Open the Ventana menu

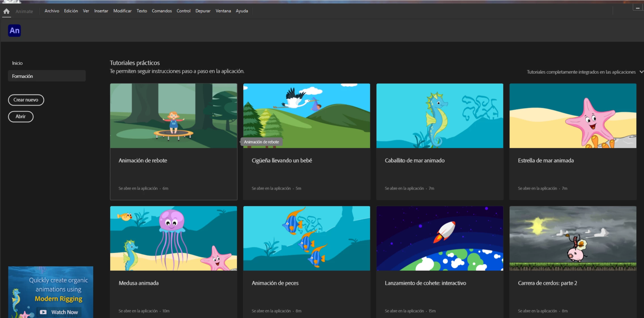[x=223, y=11]
